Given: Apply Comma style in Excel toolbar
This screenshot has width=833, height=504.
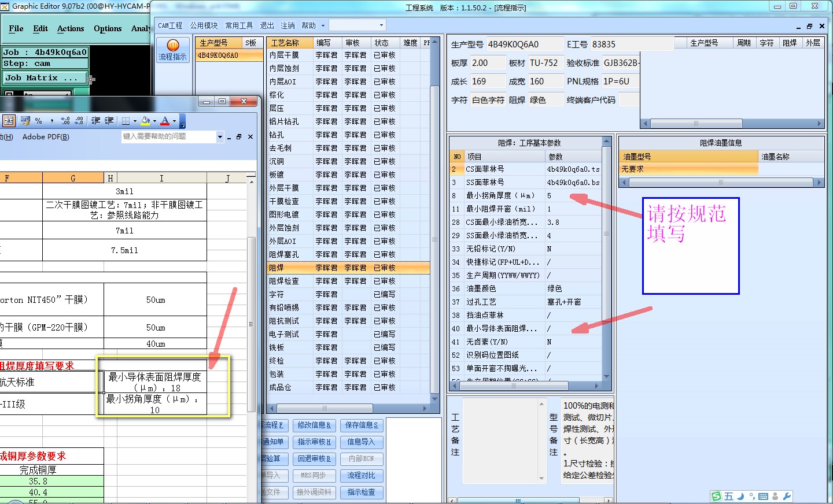Looking at the screenshot, I should (x=52, y=121).
